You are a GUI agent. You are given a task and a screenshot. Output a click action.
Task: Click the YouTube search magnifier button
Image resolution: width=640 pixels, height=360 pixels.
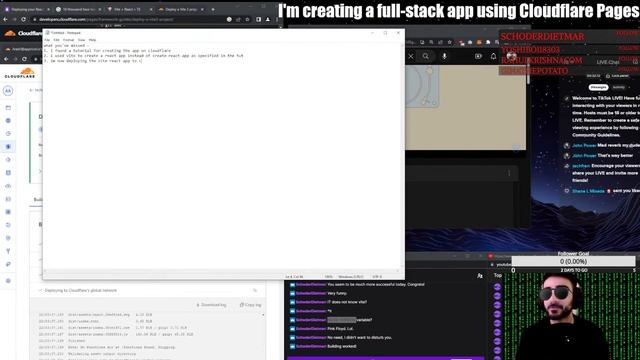coord(426,56)
